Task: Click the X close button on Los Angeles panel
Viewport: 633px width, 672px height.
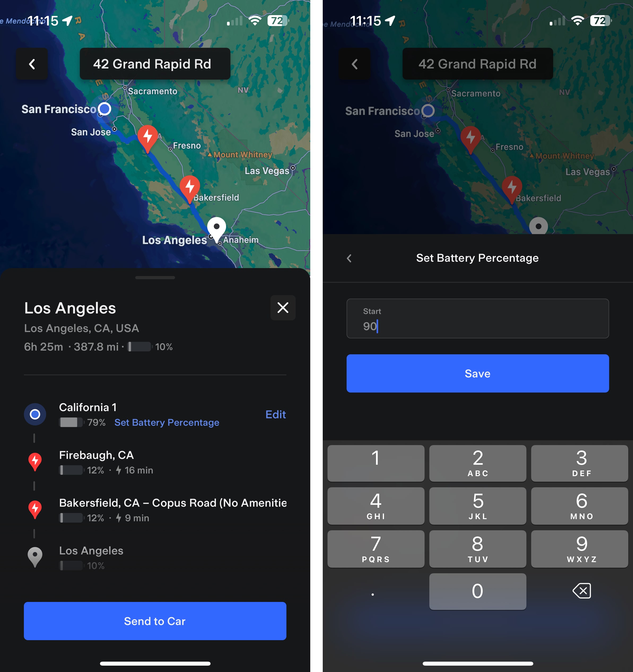Action: 283,307
